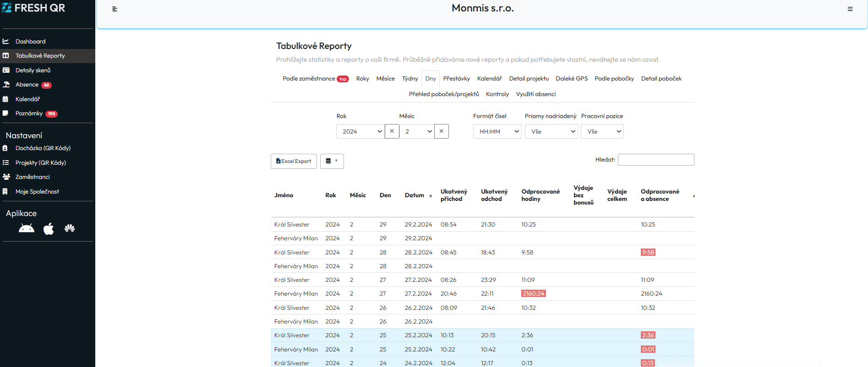Click the Excel Export button
Viewport: 868px width, 367px height.
click(x=294, y=161)
